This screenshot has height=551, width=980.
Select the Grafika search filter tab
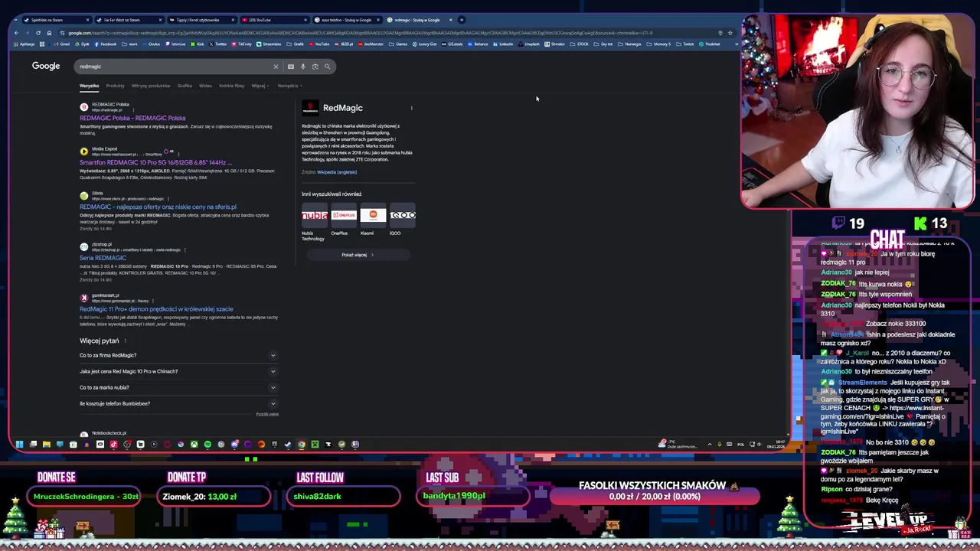[185, 86]
